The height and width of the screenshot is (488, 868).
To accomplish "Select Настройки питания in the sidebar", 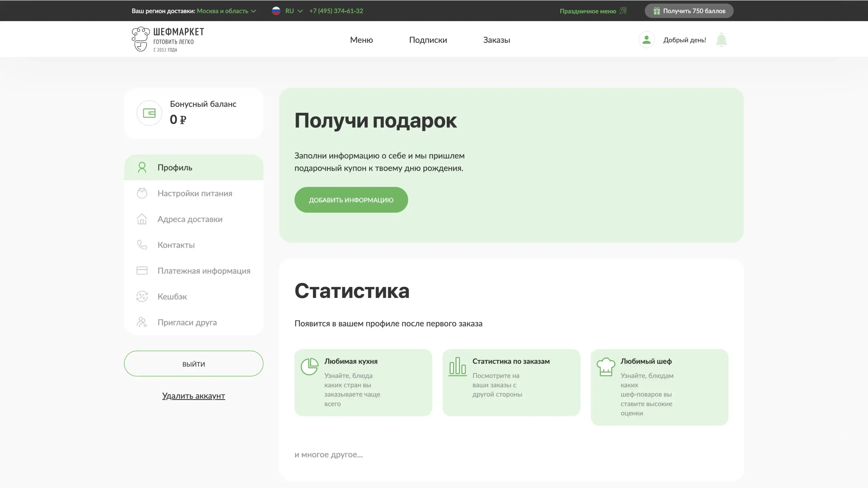I will (194, 193).
